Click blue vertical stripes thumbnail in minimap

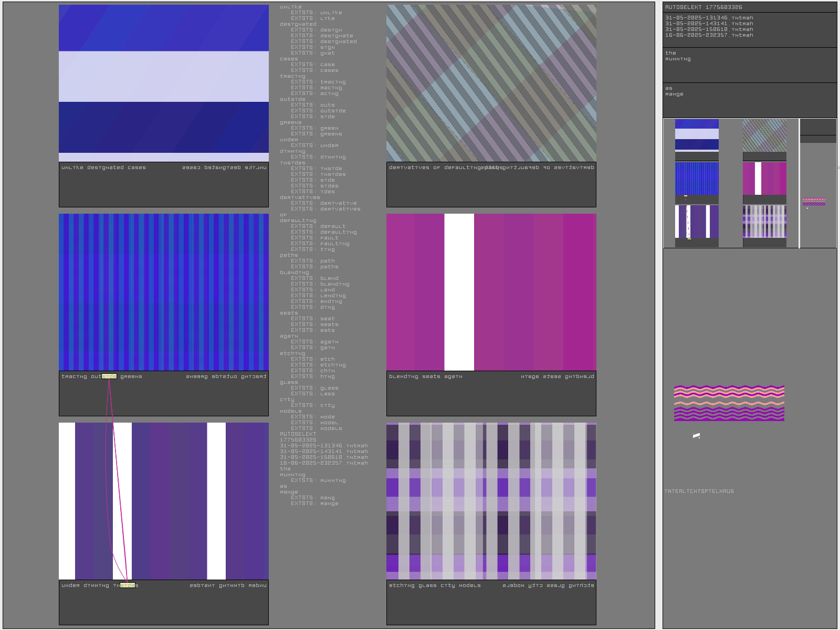pos(697,178)
